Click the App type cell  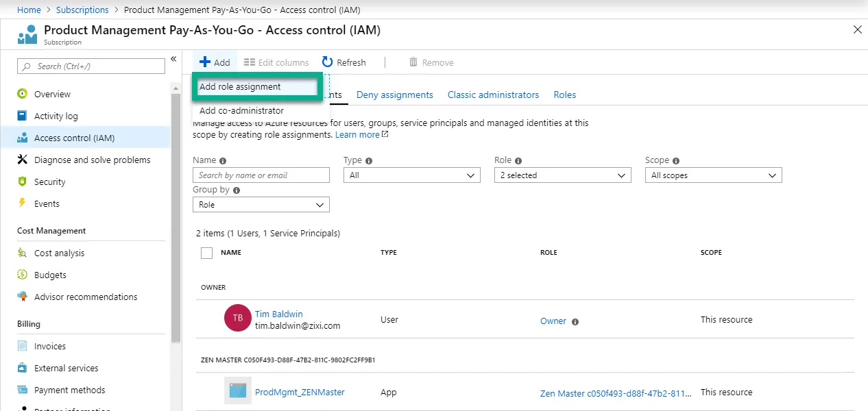click(388, 393)
